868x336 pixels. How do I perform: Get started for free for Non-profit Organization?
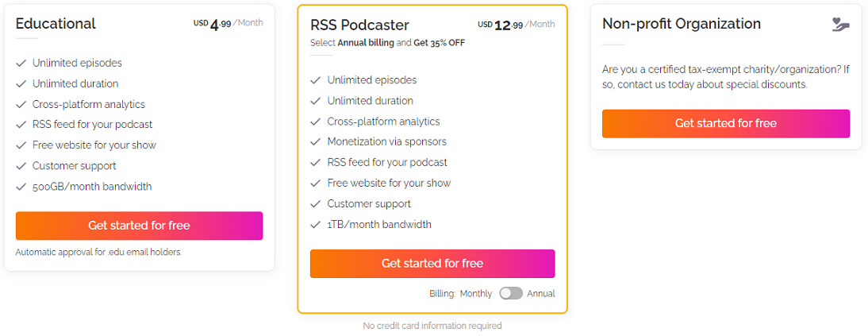pos(726,124)
